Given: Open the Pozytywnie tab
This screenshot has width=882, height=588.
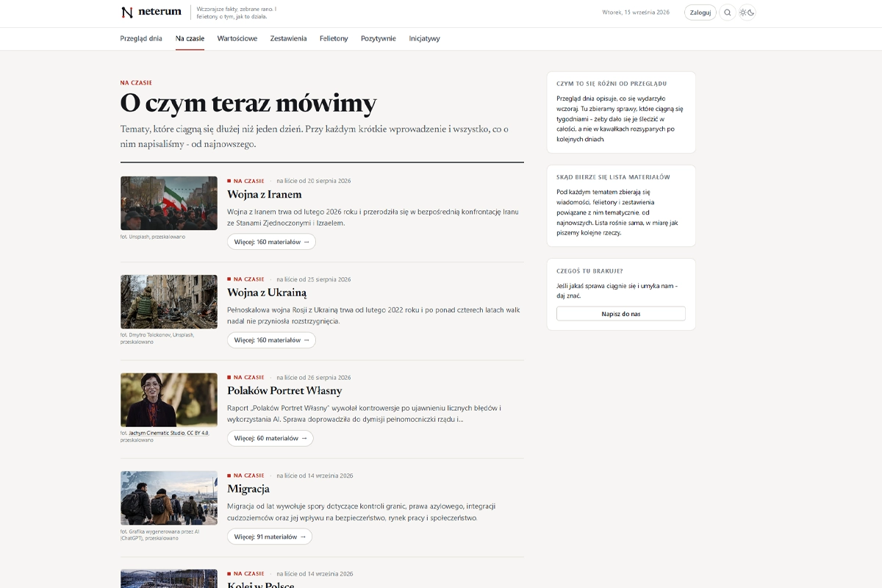Looking at the screenshot, I should pyautogui.click(x=379, y=38).
